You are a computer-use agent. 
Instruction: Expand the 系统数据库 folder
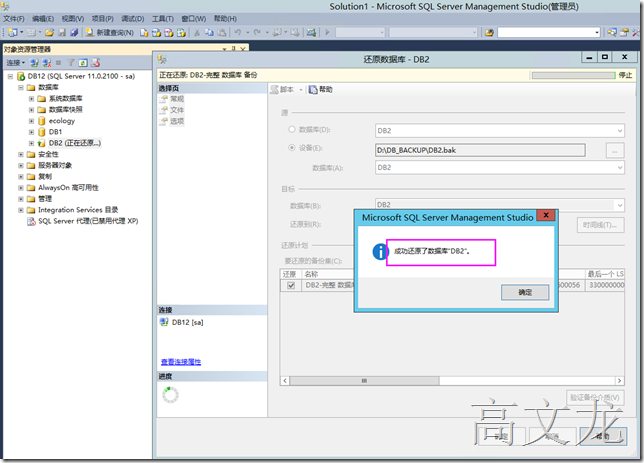pyautogui.click(x=31, y=99)
